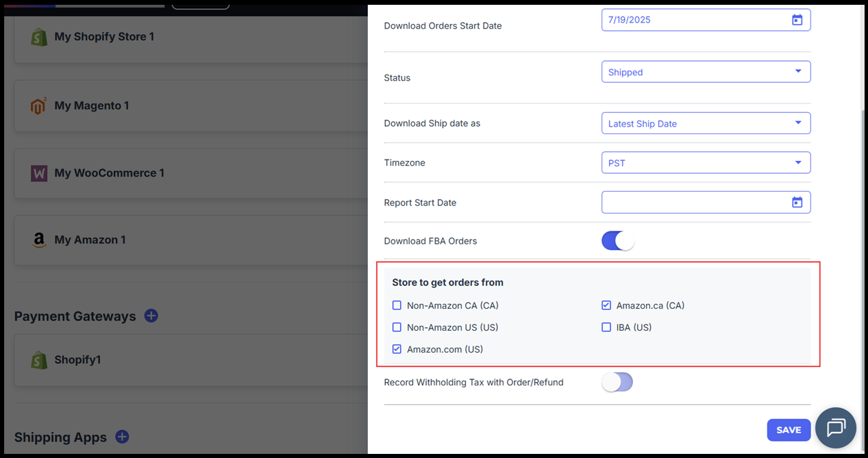Click the Amazon icon beside My Amazon 1

click(x=39, y=240)
